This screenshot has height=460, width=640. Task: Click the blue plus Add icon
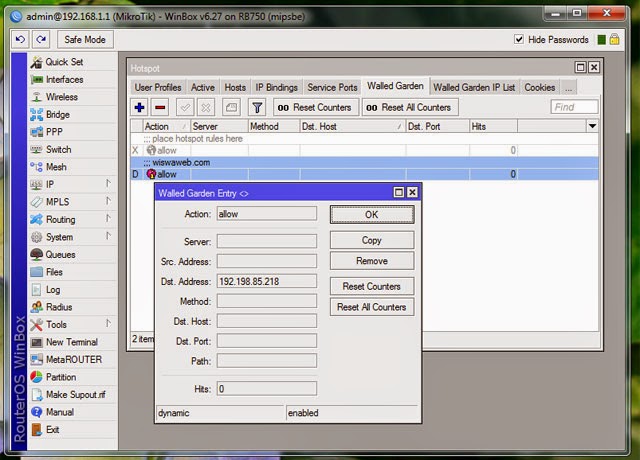[x=140, y=107]
